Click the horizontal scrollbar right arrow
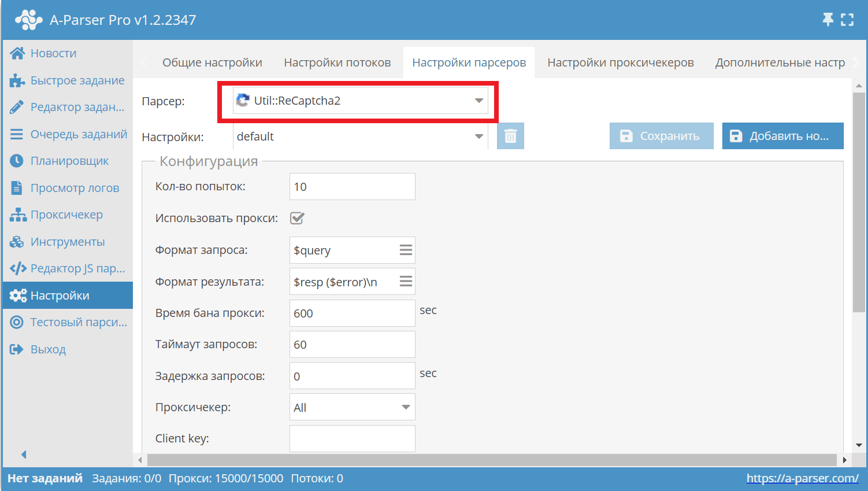 [x=845, y=460]
